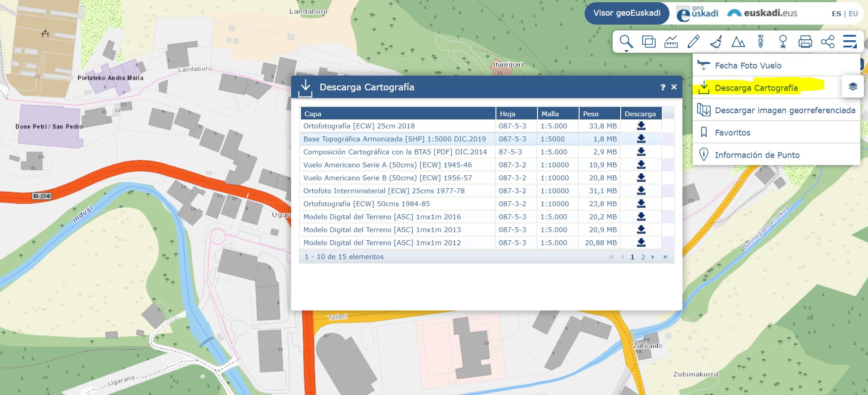Open page 2 of the table
This screenshot has height=395, width=868.
pos(643,257)
